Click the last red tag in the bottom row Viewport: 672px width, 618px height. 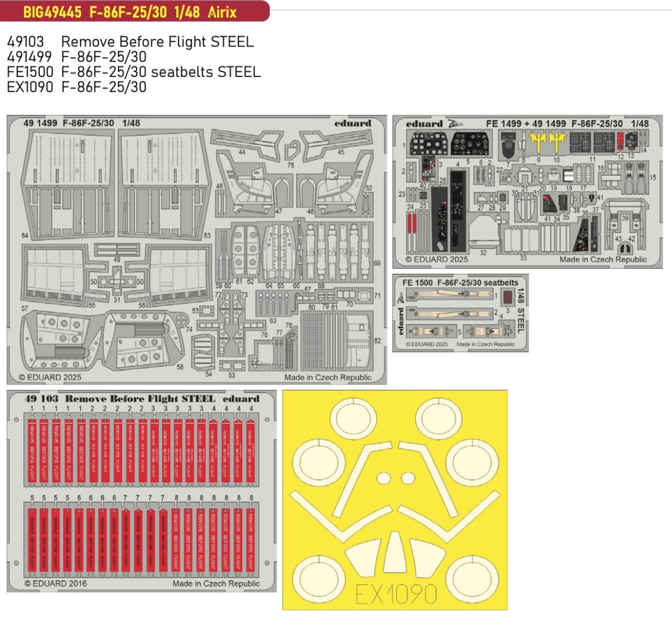tap(251, 541)
